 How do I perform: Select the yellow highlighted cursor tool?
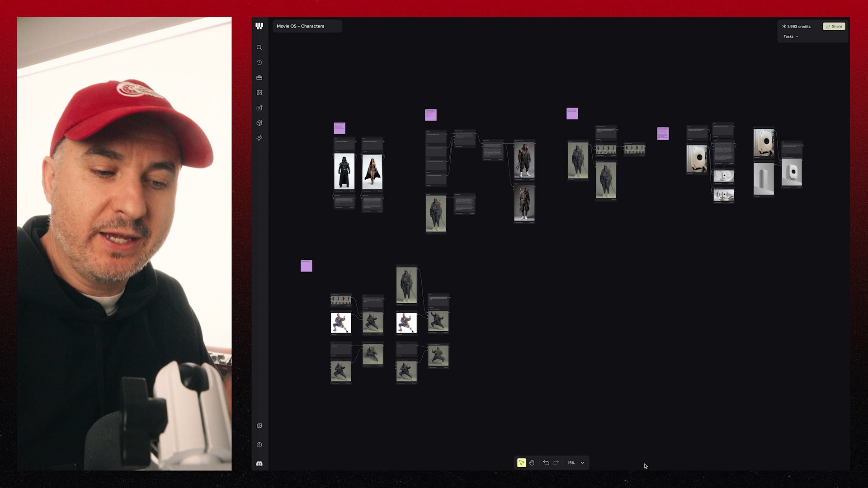(x=521, y=462)
